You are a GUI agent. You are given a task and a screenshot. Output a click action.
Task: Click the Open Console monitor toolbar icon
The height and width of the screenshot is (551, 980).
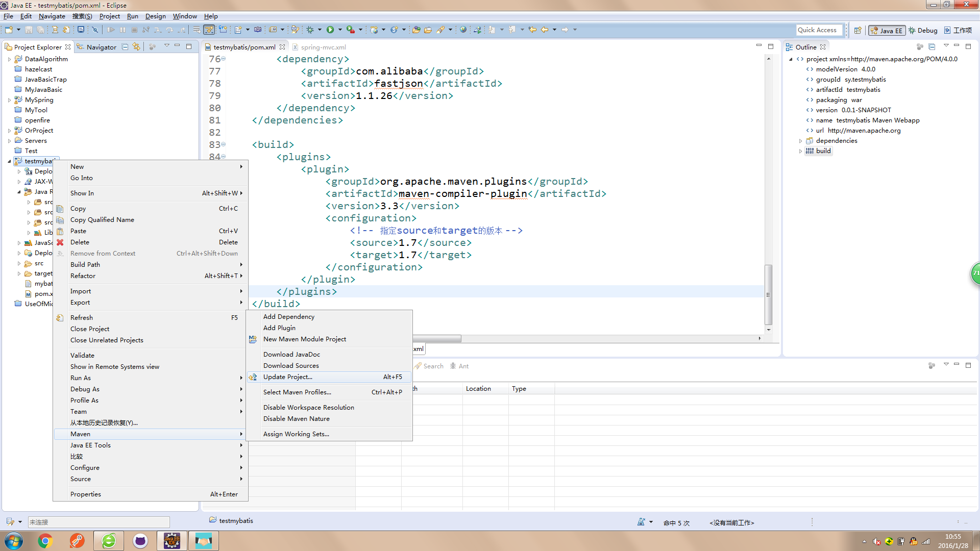(81, 30)
